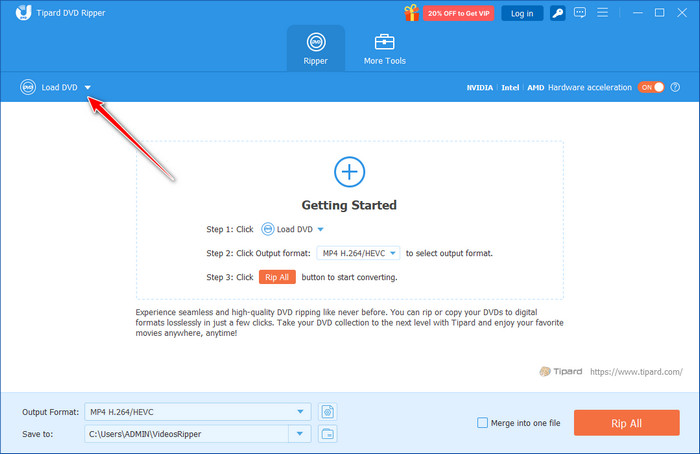Click the large plus icon to add DVD

(349, 172)
